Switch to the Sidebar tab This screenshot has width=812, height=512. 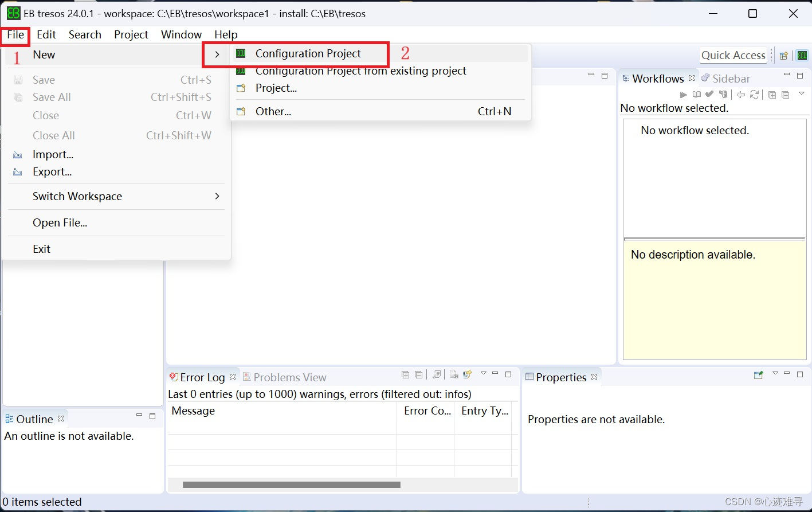point(725,79)
